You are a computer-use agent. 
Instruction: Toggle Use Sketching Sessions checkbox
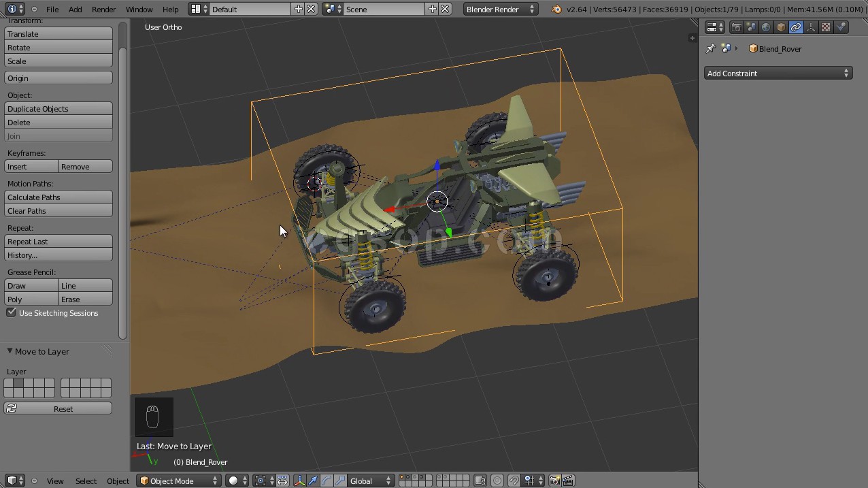(12, 313)
